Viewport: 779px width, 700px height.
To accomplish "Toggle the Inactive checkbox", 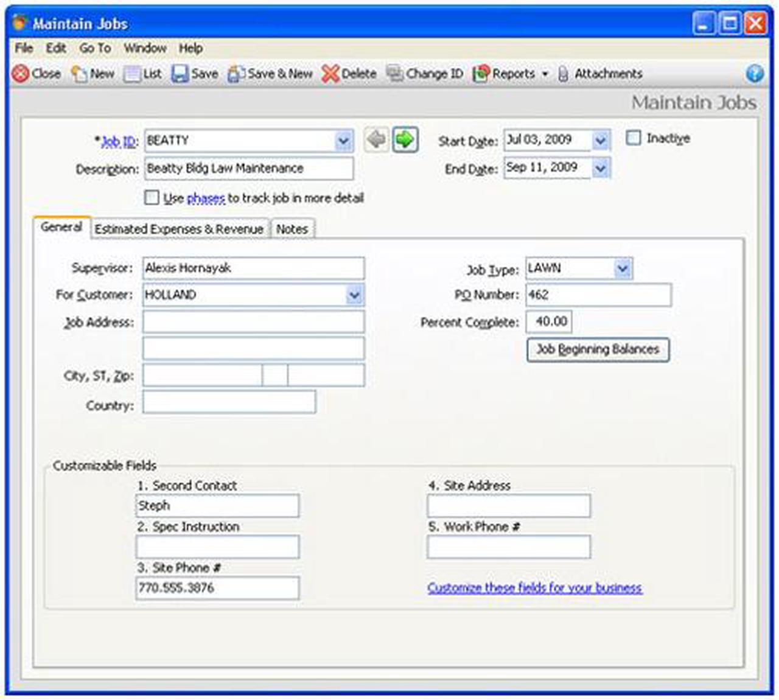I will pos(634,138).
